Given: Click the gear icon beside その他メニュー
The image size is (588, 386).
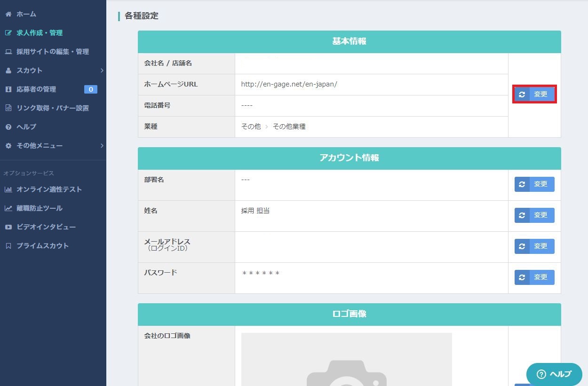Looking at the screenshot, I should coord(8,146).
